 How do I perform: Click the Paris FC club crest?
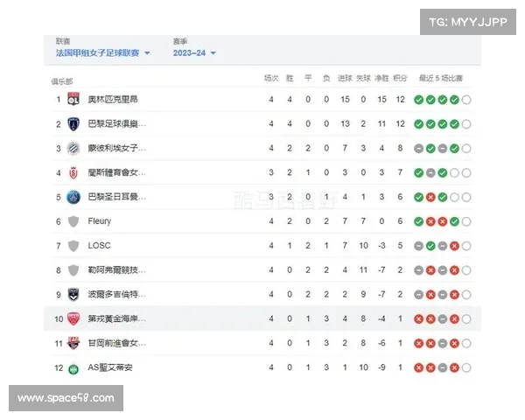point(73,124)
